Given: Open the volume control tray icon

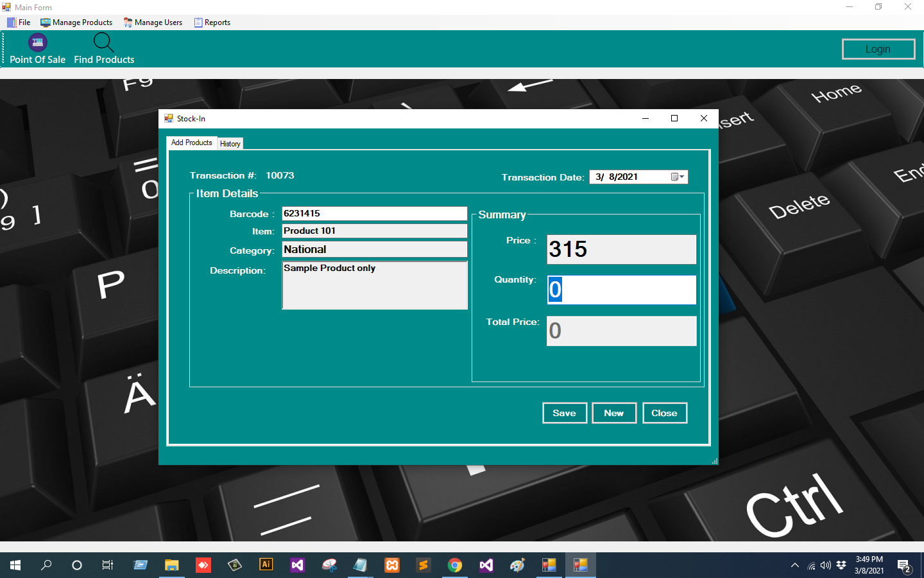Looking at the screenshot, I should (x=826, y=565).
